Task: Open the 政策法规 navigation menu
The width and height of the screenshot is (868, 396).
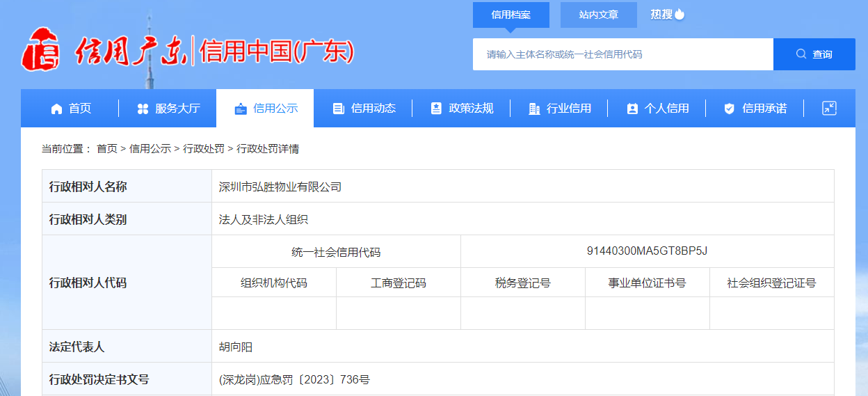Action: tap(462, 109)
